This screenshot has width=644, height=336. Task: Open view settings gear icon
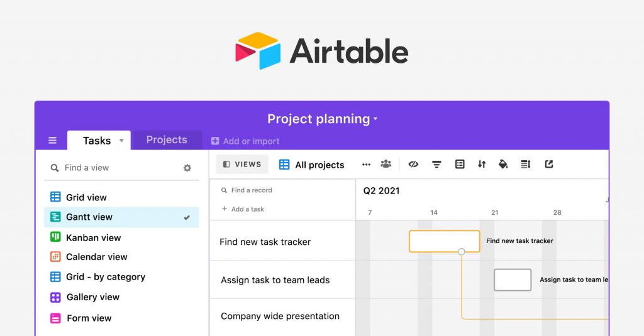[187, 168]
